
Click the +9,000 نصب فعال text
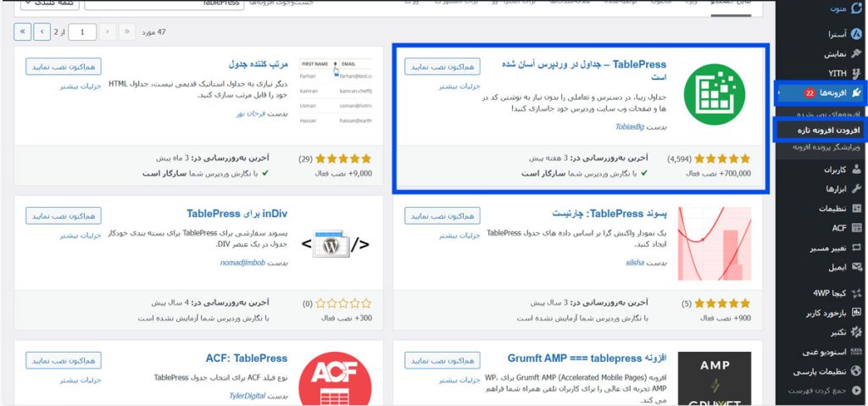click(x=343, y=174)
